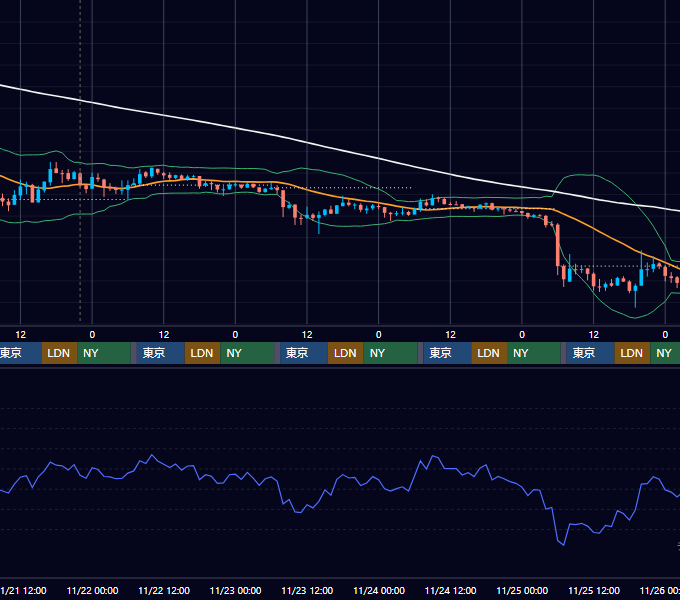The image size is (680, 600).
Task: Click the 11/23 12:00 date axis label
Action: click(x=307, y=590)
